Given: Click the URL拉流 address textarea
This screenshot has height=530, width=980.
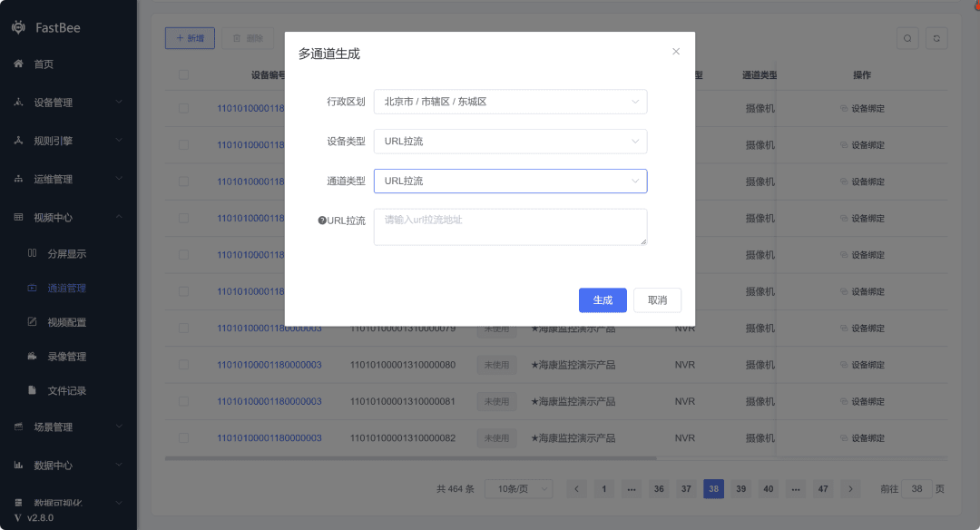Looking at the screenshot, I should 510,227.
